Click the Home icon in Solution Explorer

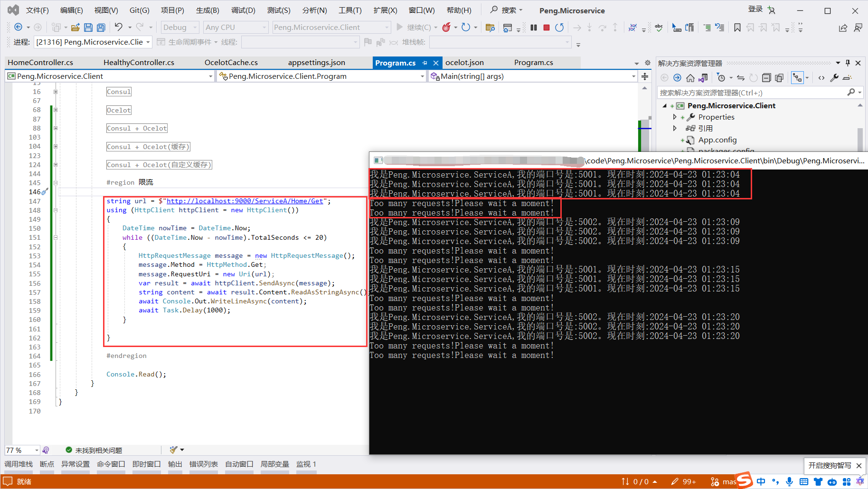coord(690,78)
